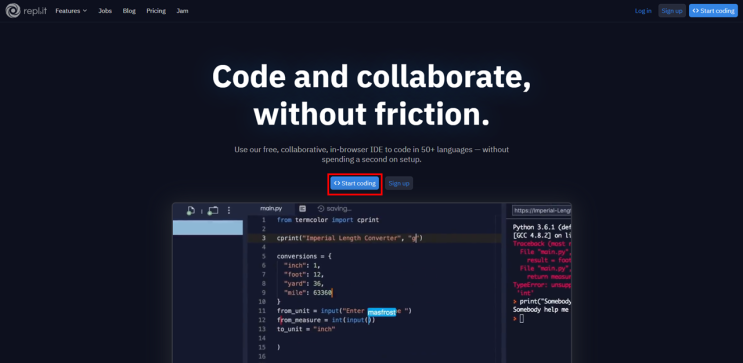The image size is (743, 363).
Task: Click the layout icon next to main.py tab
Action: [302, 209]
